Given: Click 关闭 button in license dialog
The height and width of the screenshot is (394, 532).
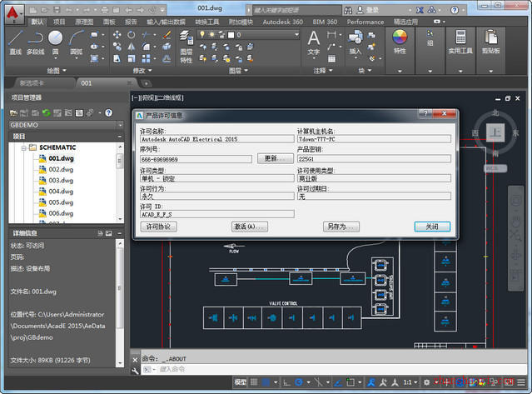Looking at the screenshot, I should point(432,227).
